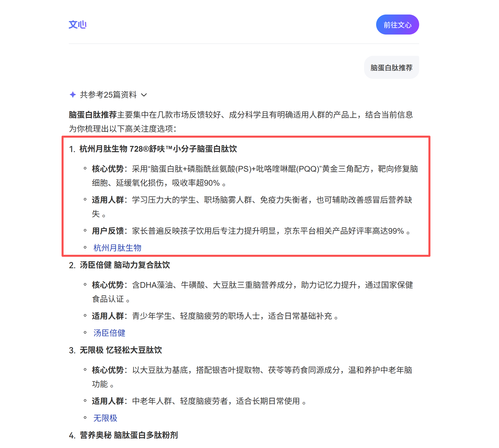Click 核心优势 label under 无限极
499x448 pixels.
[x=108, y=370]
